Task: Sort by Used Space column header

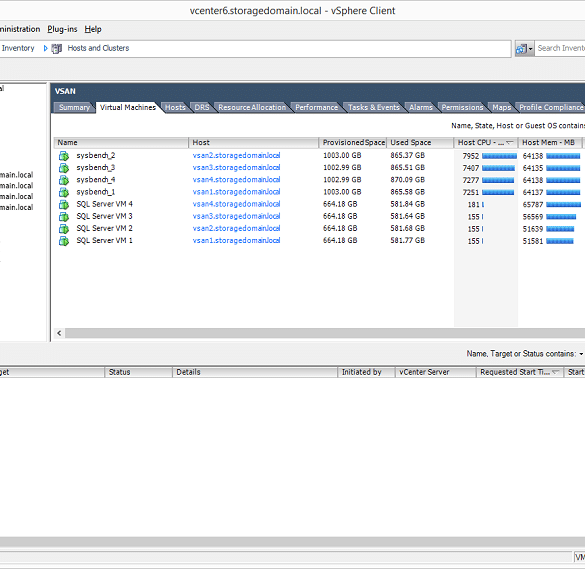Action: (x=420, y=143)
